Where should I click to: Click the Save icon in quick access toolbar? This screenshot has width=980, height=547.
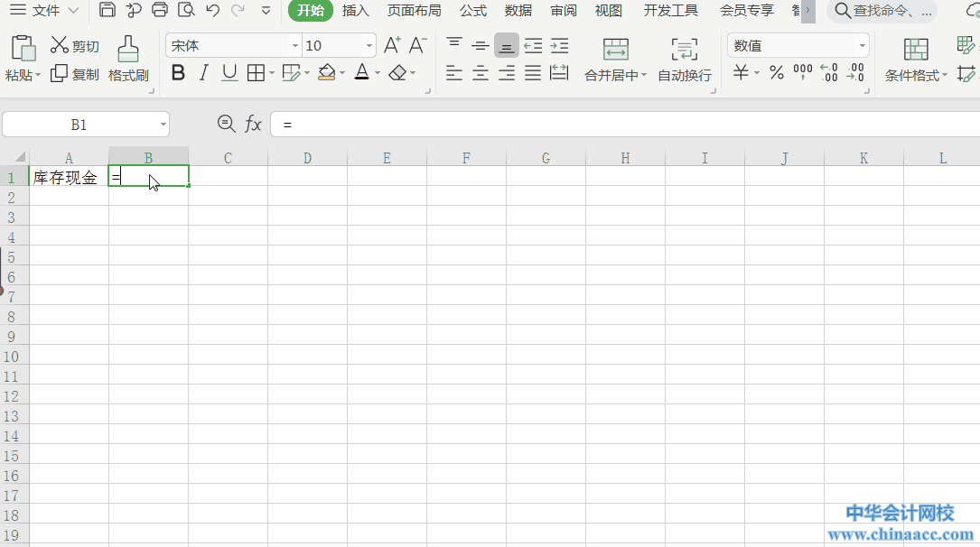click(107, 10)
